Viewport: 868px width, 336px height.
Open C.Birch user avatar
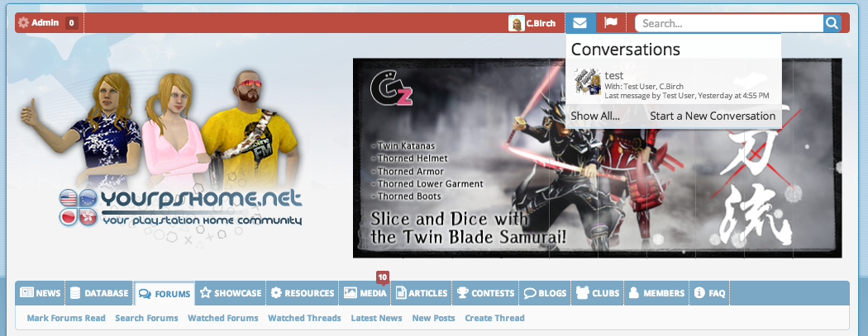[x=517, y=23]
